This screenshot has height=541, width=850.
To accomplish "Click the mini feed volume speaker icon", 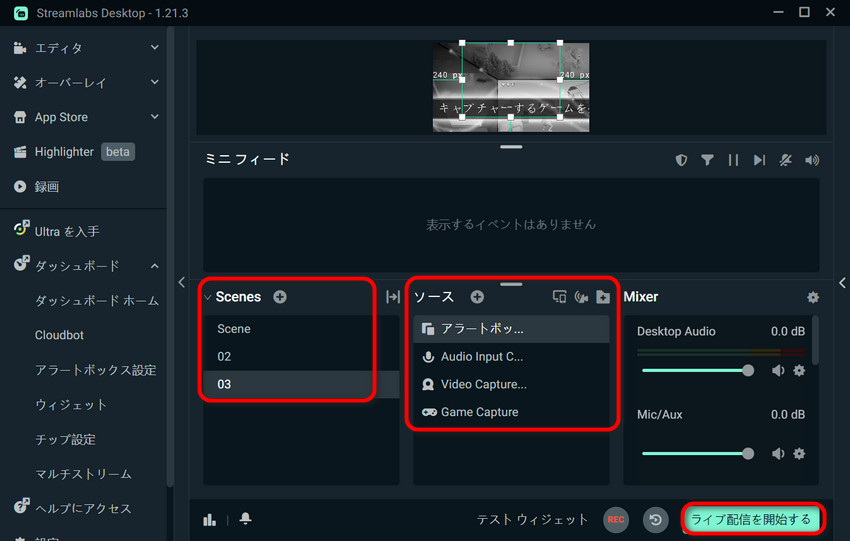I will (x=812, y=160).
